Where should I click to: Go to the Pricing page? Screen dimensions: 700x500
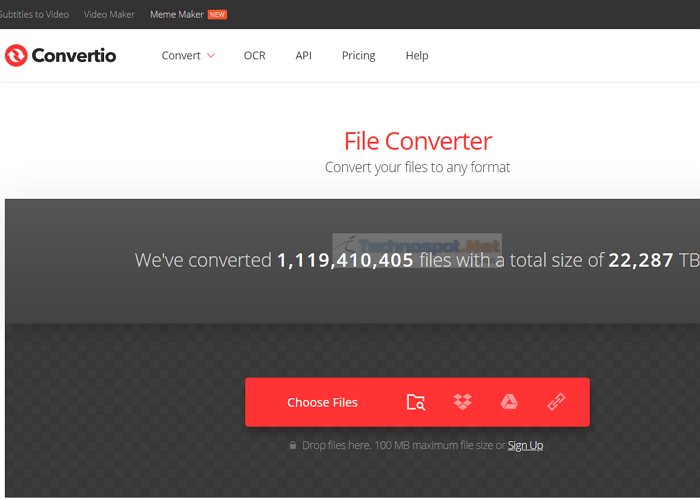(x=358, y=55)
